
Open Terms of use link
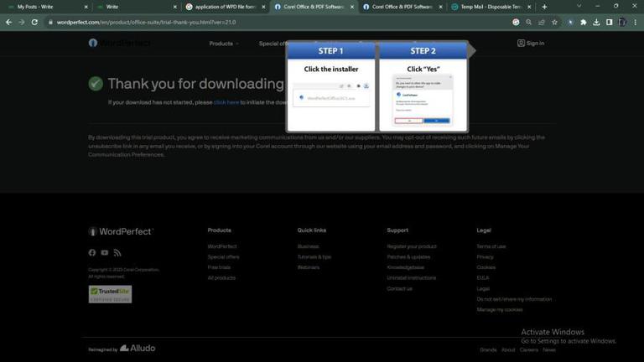(491, 246)
